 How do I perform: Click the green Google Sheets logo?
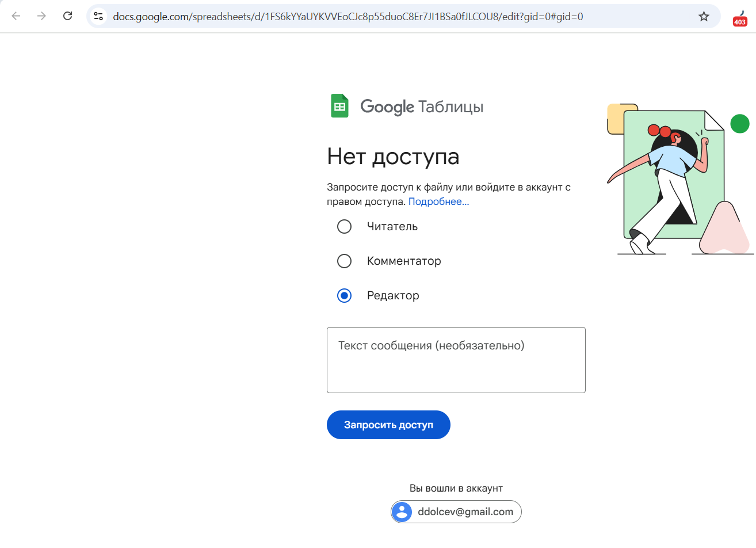[x=339, y=106]
